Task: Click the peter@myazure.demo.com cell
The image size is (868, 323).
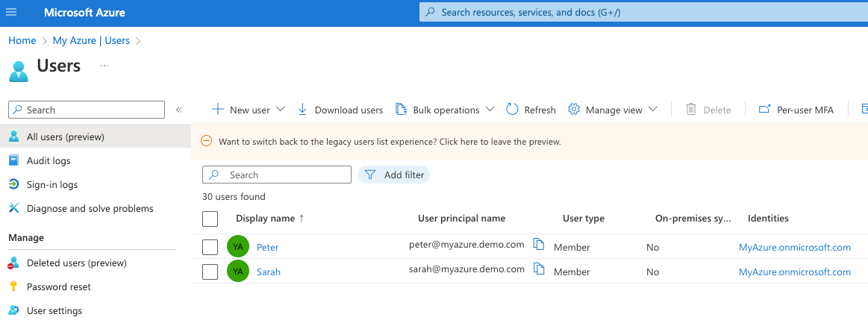Action: (x=466, y=245)
